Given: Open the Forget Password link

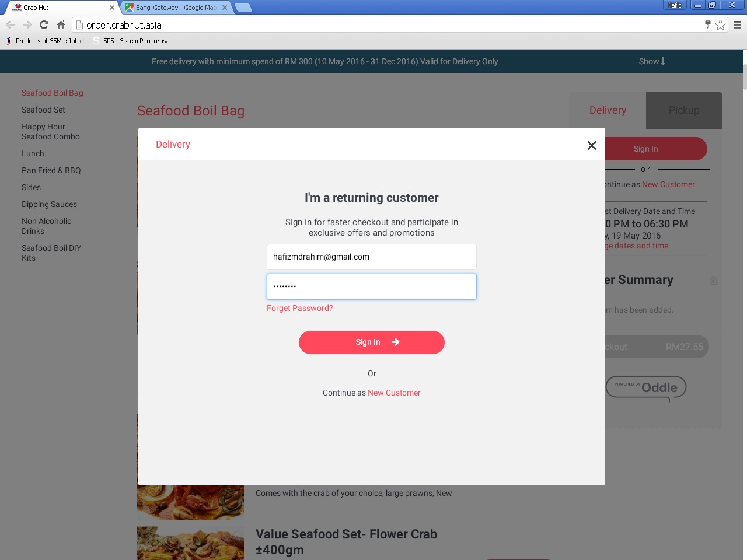Looking at the screenshot, I should [300, 308].
